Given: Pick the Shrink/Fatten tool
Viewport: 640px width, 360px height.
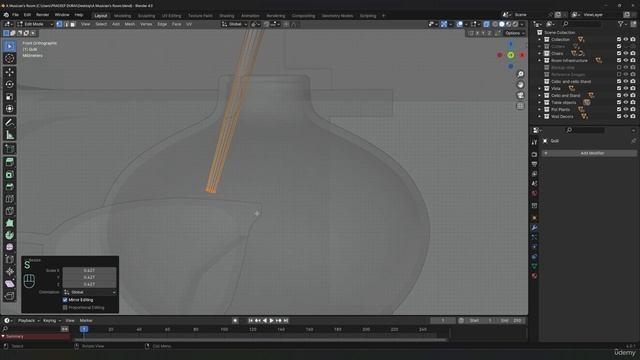Looking at the screenshot, I should 9,271.
